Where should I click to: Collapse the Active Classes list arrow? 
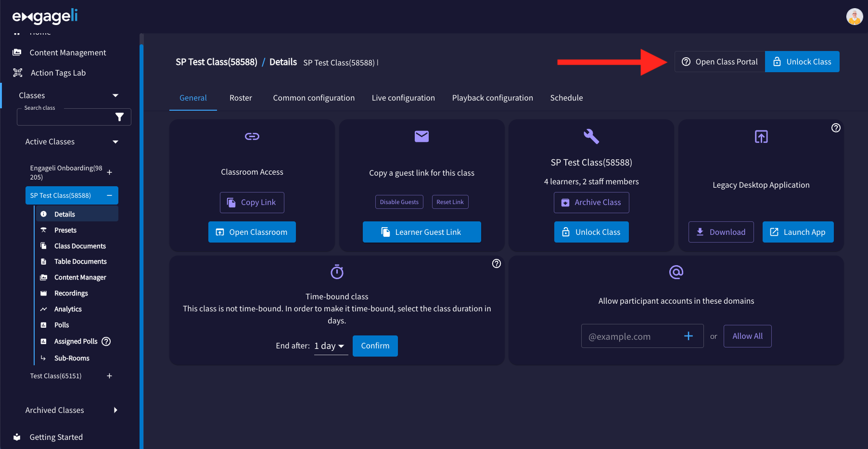(115, 142)
